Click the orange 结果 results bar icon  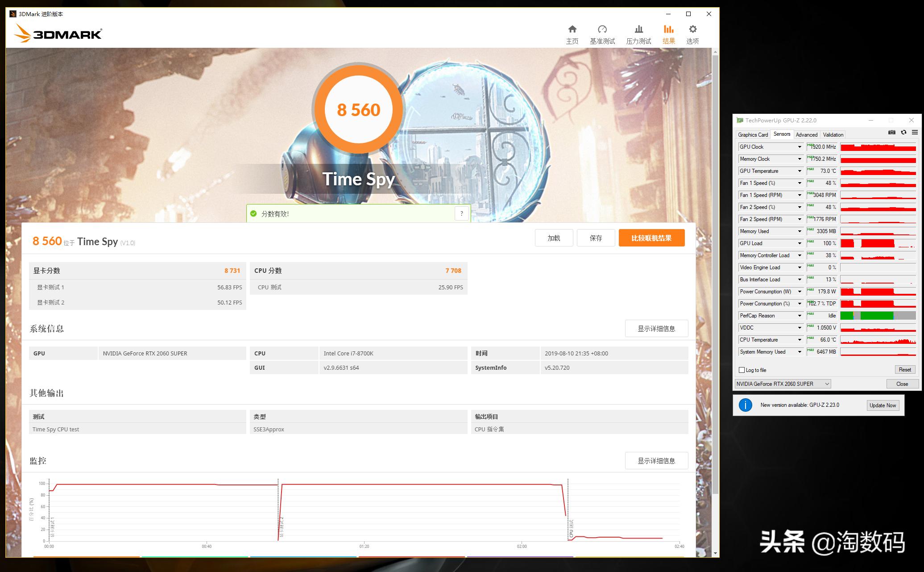668,29
